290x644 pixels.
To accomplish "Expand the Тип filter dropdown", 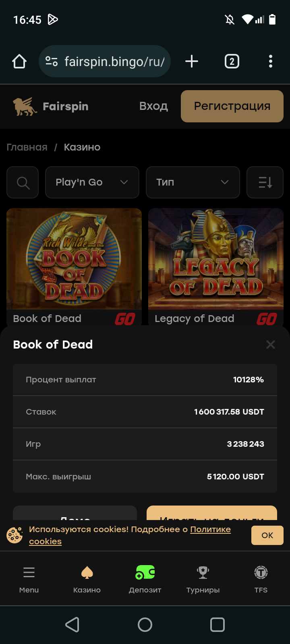I will pos(193,183).
